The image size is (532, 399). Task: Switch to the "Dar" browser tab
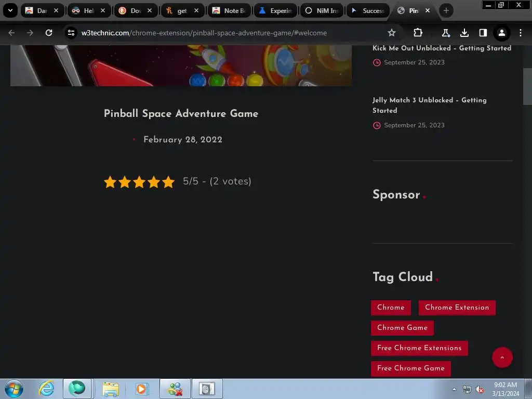click(42, 10)
